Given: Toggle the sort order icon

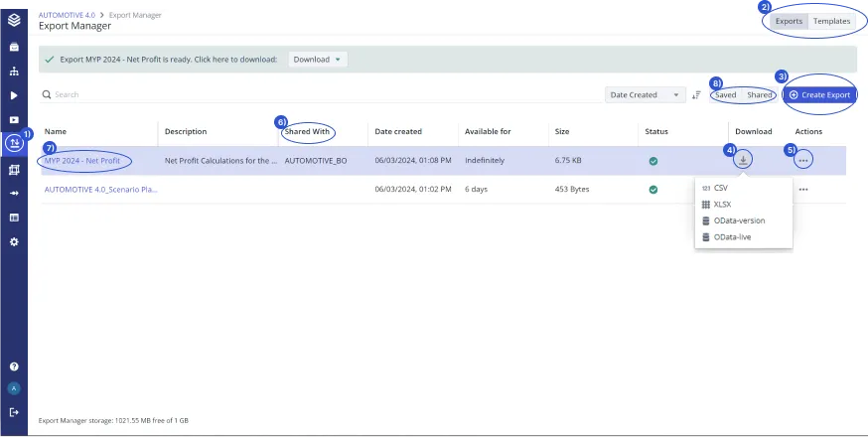Looking at the screenshot, I should (696, 95).
